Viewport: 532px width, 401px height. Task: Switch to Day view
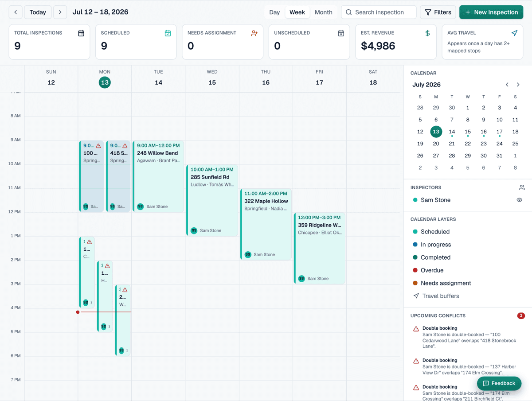point(274,12)
